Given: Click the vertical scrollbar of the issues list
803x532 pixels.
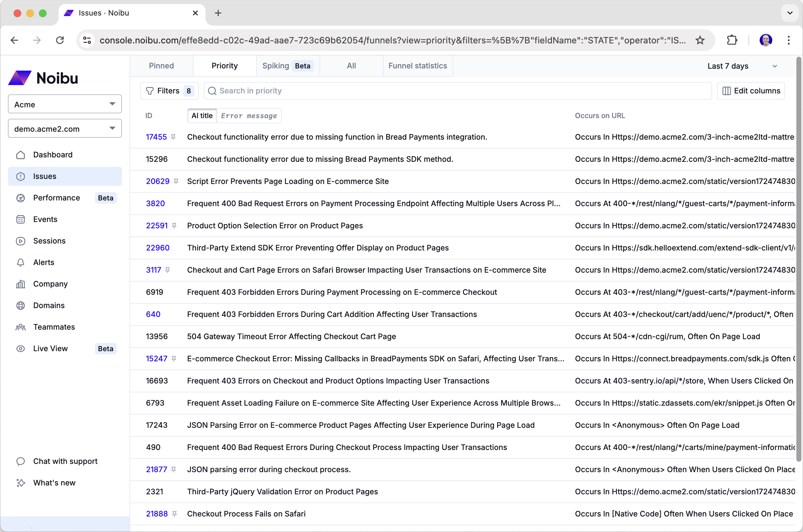Looking at the screenshot, I should [x=799, y=258].
